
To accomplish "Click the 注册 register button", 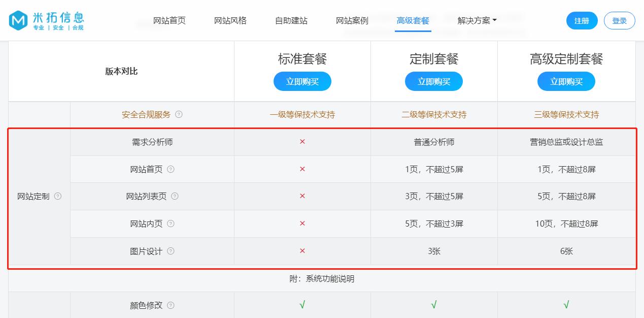I will (582, 21).
